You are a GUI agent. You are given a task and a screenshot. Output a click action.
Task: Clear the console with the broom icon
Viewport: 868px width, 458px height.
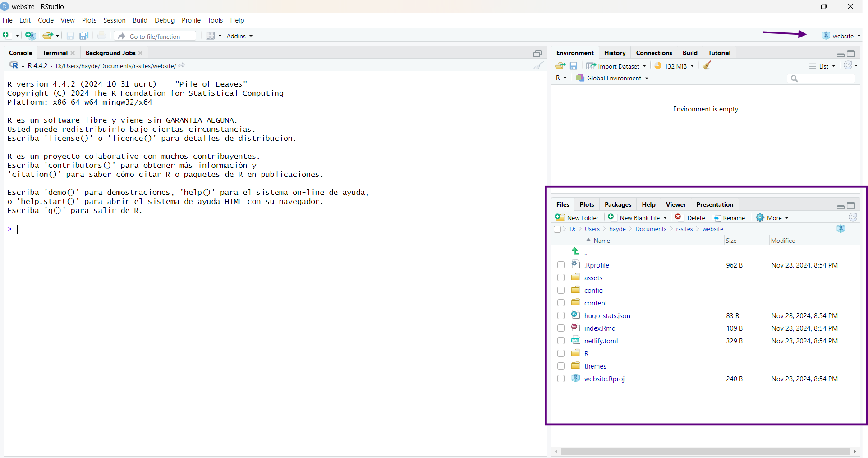pos(538,66)
